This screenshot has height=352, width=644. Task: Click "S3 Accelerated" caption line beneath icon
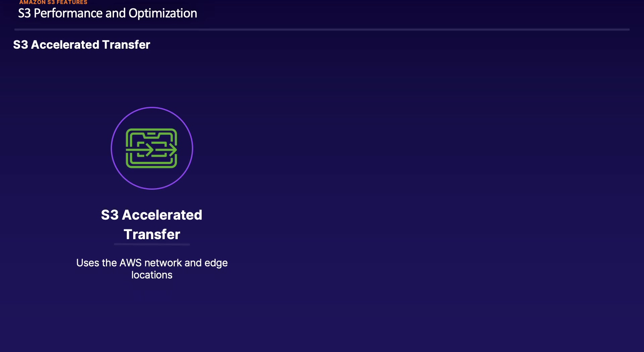(x=152, y=215)
